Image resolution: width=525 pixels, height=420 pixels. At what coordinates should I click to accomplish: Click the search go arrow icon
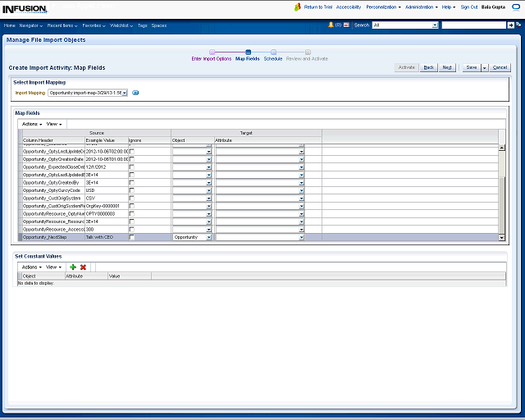[511, 25]
